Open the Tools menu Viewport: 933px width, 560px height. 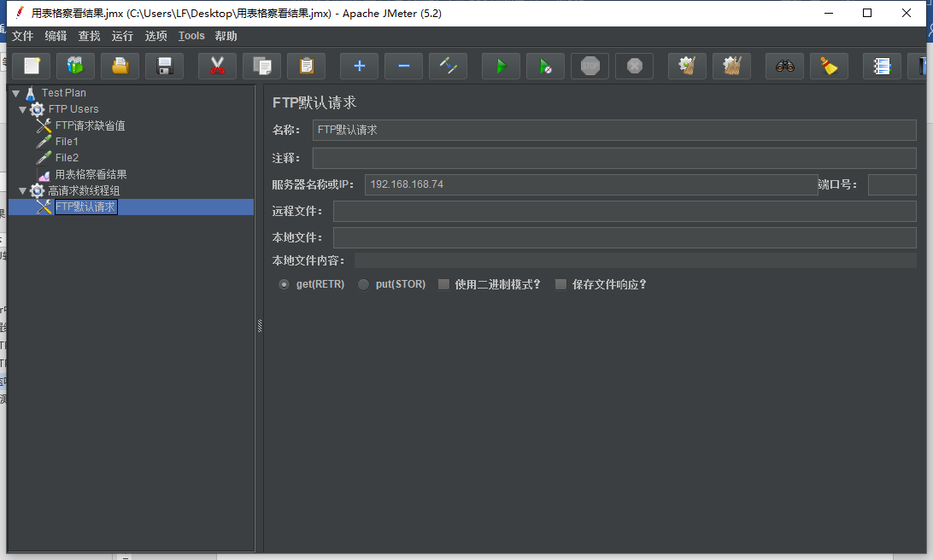[191, 36]
